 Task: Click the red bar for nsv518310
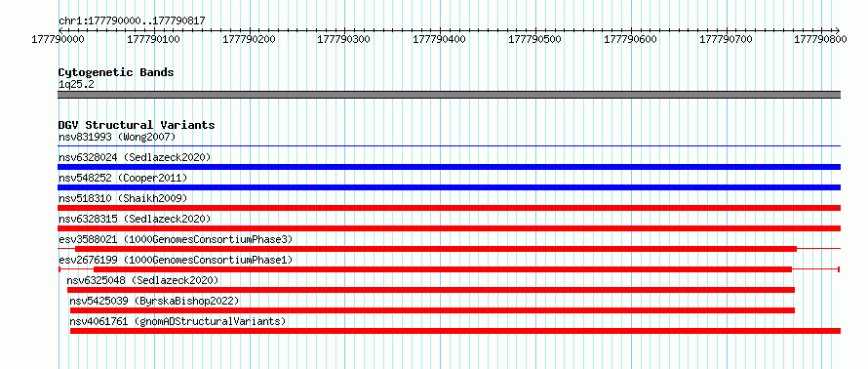[449, 208]
